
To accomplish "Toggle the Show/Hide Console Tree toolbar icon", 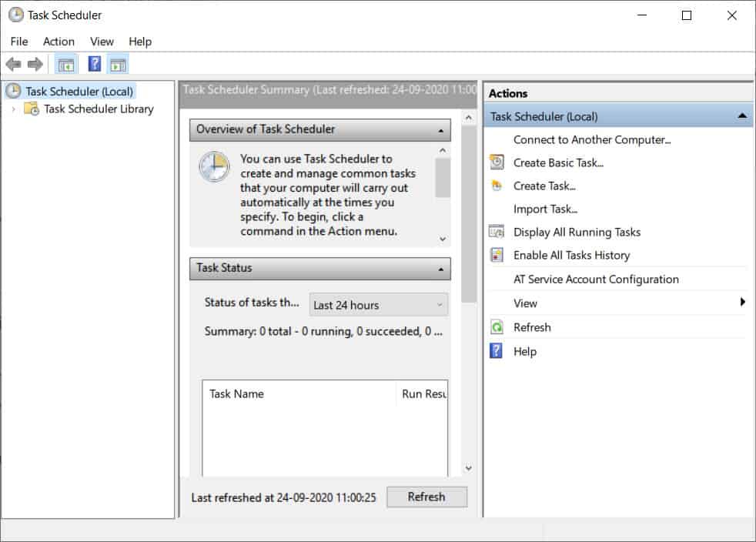I will click(x=65, y=64).
